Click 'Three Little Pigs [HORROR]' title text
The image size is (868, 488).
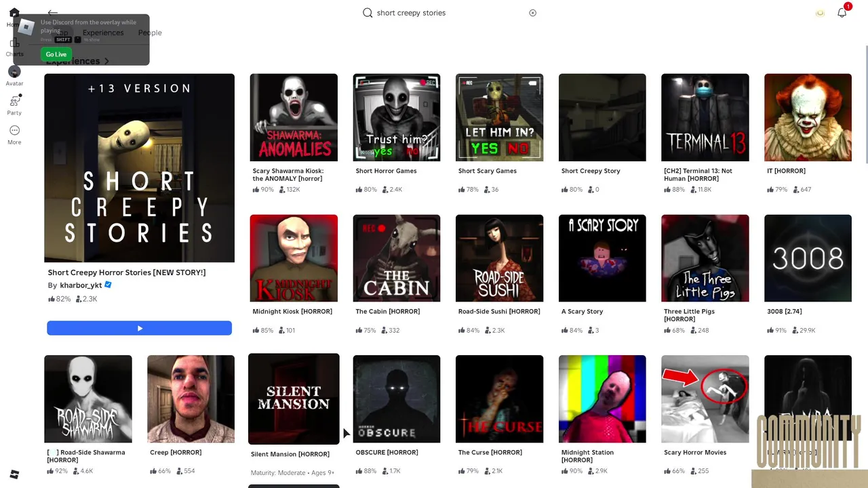coord(689,315)
